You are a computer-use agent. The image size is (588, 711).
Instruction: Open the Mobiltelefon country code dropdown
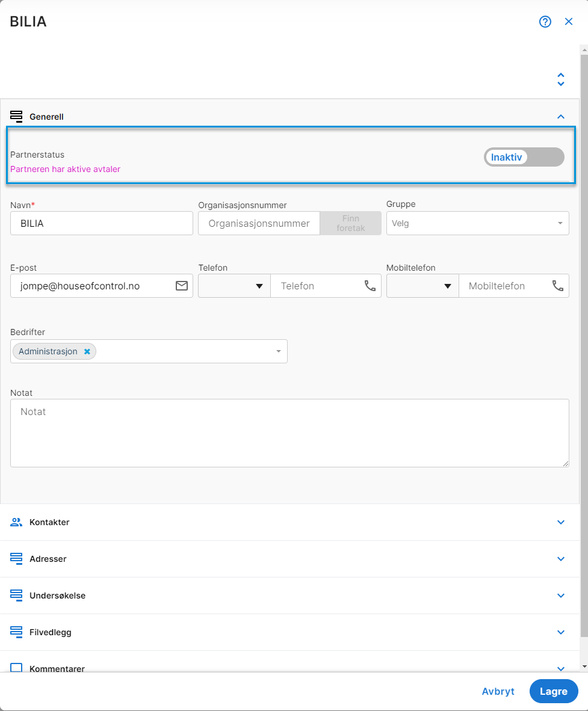pos(422,286)
